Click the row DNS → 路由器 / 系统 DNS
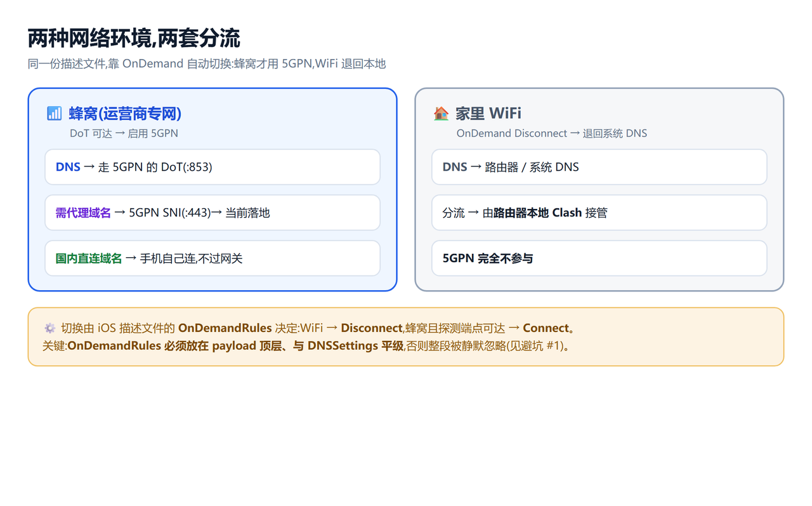The height and width of the screenshot is (506, 812). [x=599, y=167]
